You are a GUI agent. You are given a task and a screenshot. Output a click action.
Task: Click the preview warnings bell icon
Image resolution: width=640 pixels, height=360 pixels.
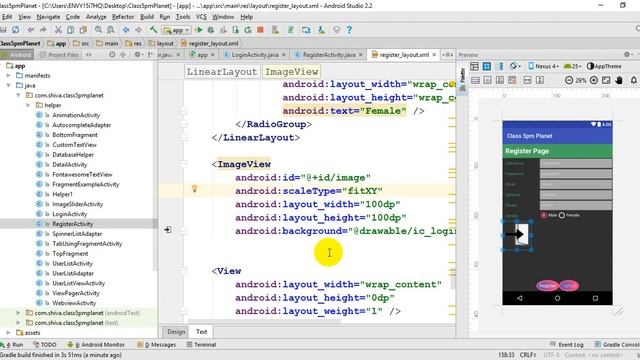click(x=633, y=80)
